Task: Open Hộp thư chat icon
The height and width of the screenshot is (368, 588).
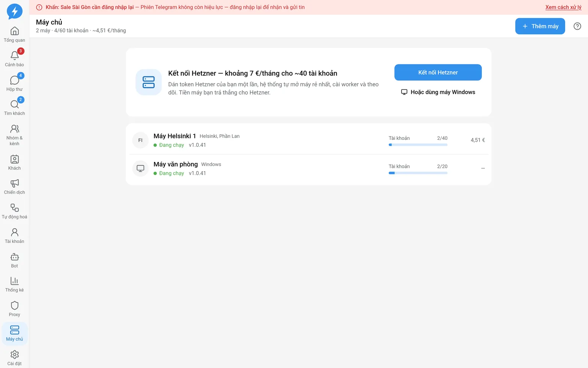Action: (x=14, y=80)
